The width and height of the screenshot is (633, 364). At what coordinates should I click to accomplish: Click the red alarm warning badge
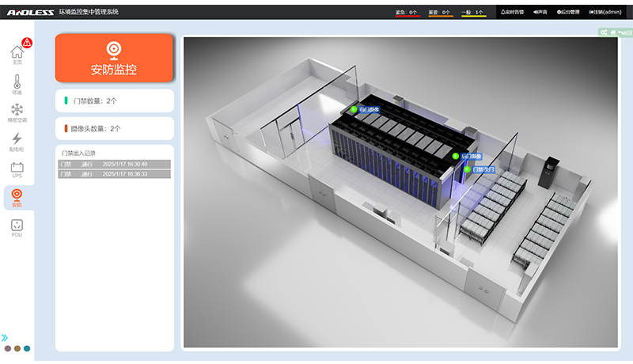coord(27,42)
